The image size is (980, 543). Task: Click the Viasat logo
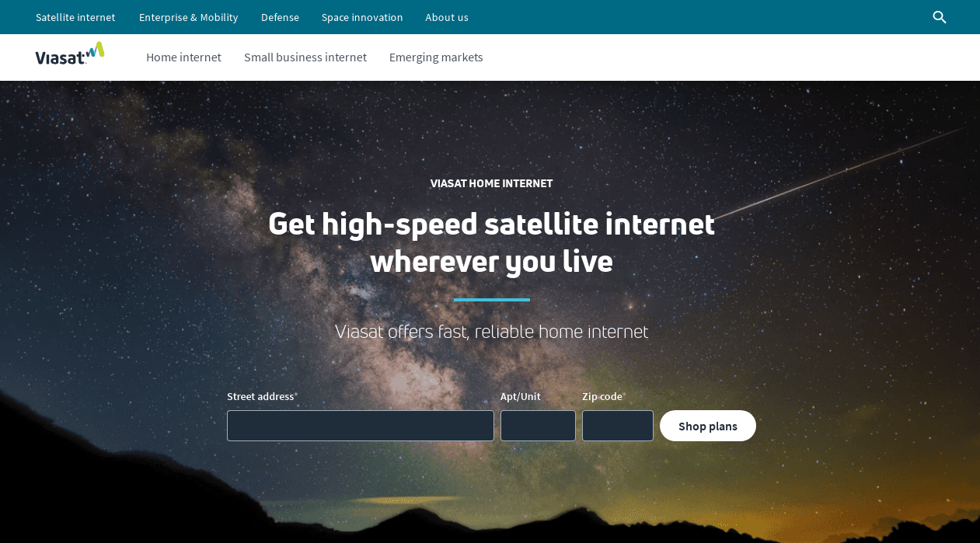(70, 54)
